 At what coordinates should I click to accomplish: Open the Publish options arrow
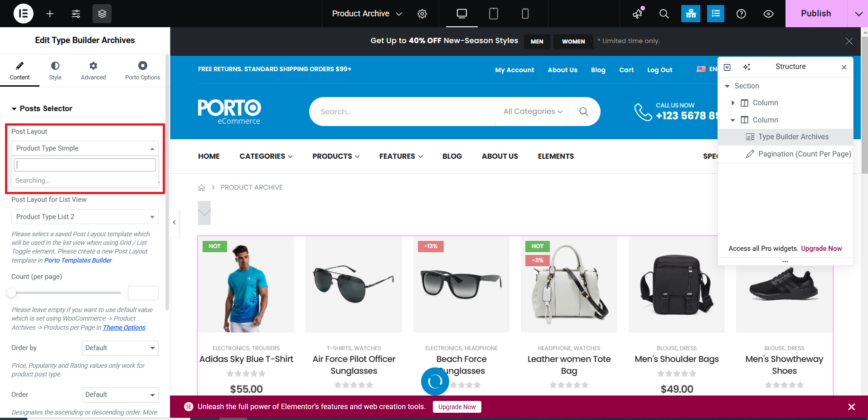(858, 14)
